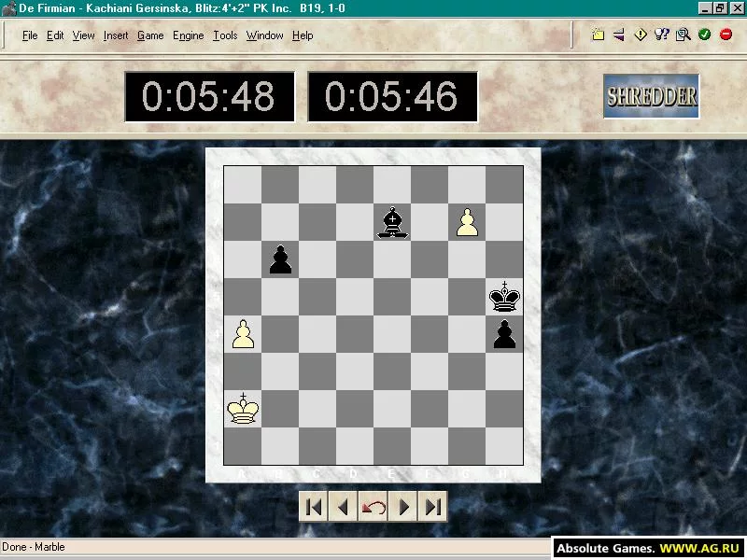
Task: Close the Shredder window
Action: tap(736, 8)
